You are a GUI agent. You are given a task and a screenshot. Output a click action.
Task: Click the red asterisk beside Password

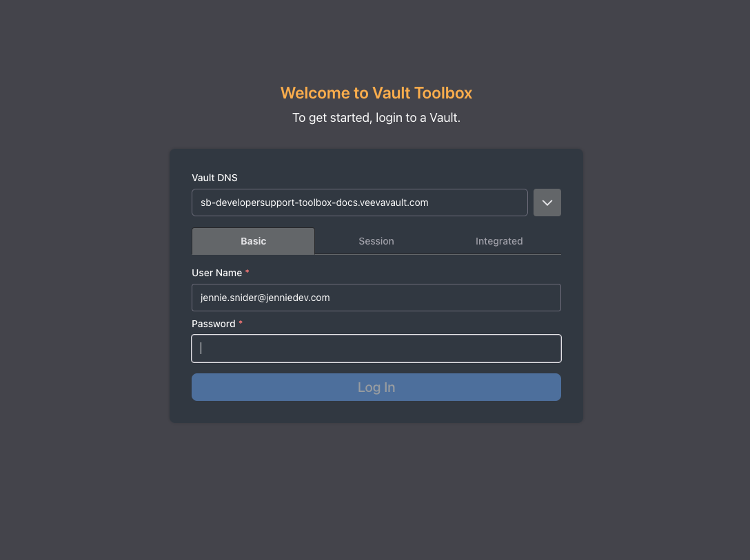[x=241, y=324]
